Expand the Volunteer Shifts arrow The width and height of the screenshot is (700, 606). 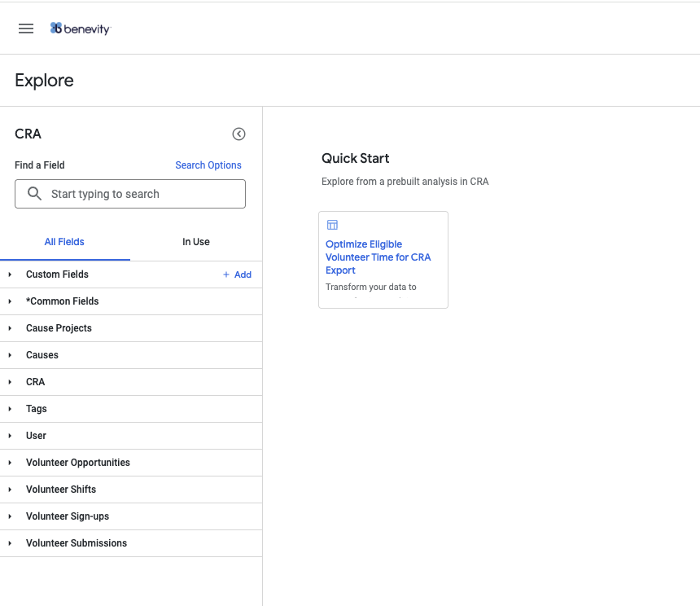tap(10, 490)
